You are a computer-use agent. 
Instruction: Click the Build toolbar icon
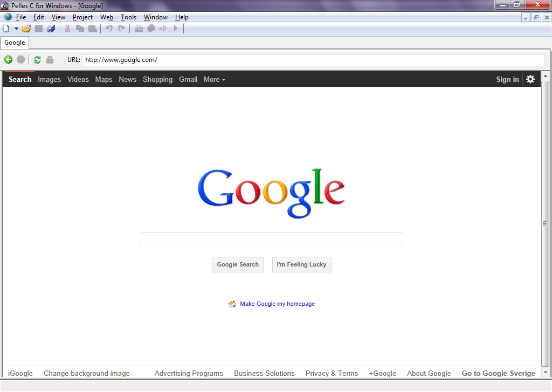pos(151,29)
